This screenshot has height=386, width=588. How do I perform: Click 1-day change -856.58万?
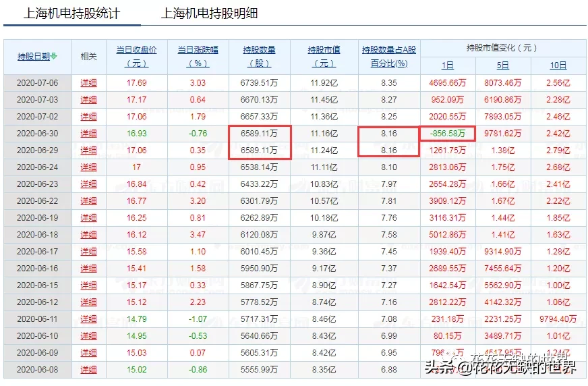[x=447, y=134]
